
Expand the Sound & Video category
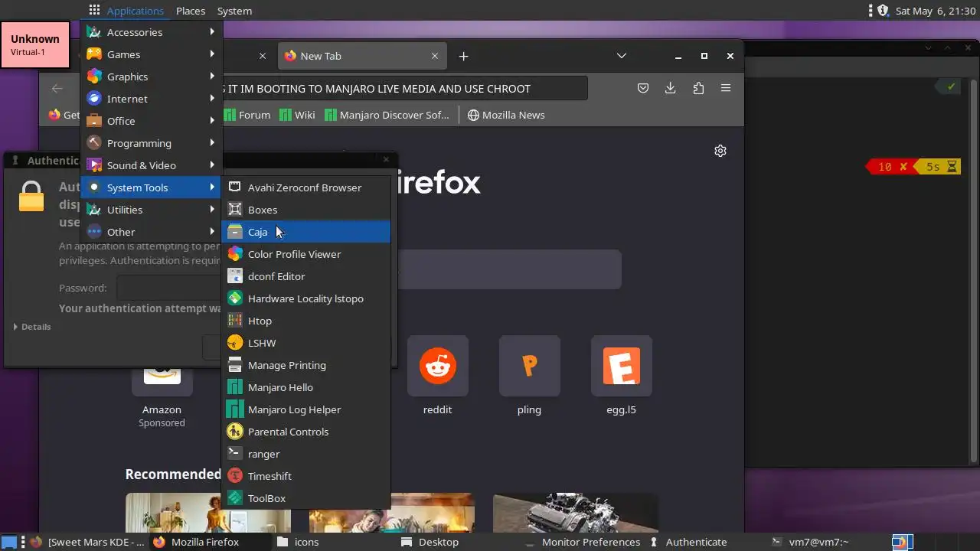tap(152, 165)
